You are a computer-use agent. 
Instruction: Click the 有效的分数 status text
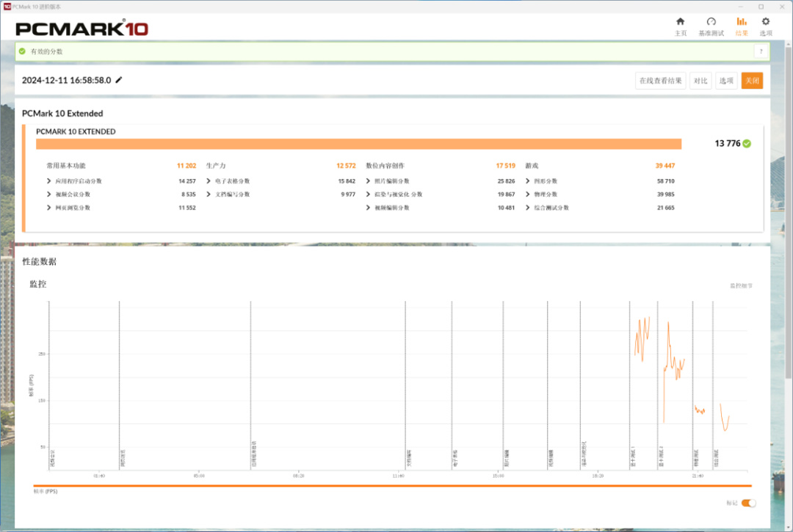(46, 51)
